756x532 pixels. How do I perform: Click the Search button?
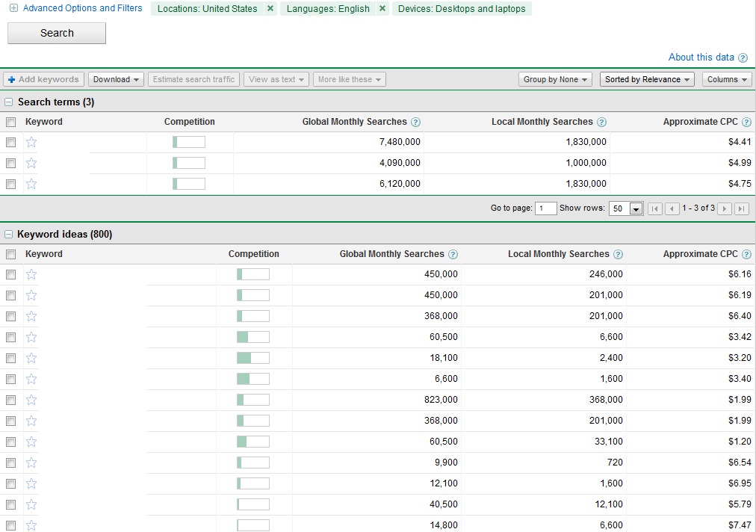tap(57, 34)
